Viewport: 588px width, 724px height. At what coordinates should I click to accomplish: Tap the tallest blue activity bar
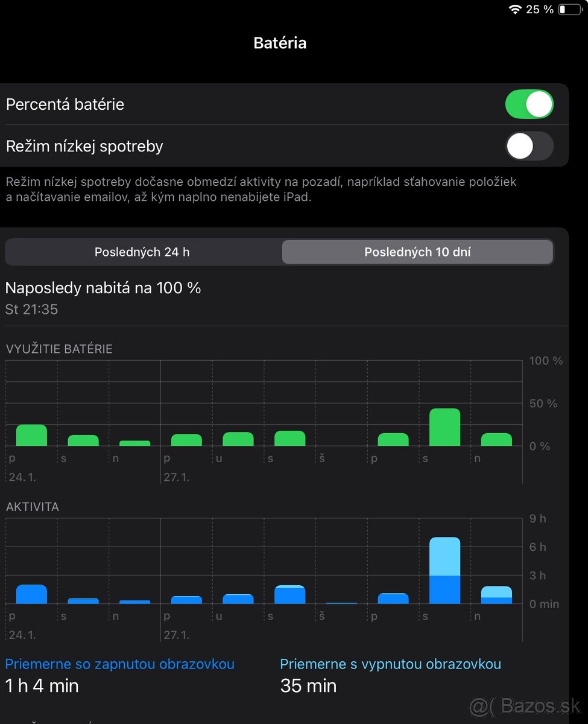coord(444,571)
